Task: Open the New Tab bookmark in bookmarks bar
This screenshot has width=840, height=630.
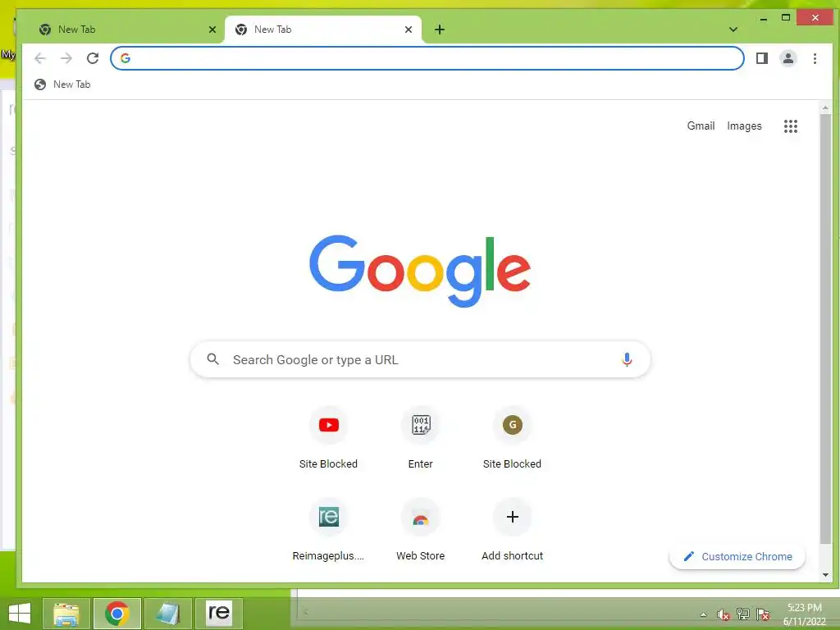Action: point(62,84)
